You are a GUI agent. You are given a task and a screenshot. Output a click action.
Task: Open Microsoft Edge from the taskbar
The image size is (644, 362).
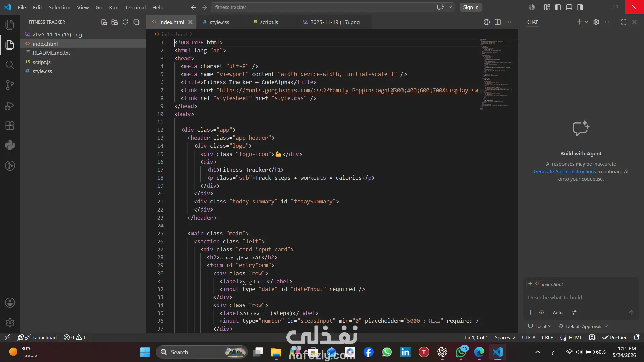479,352
